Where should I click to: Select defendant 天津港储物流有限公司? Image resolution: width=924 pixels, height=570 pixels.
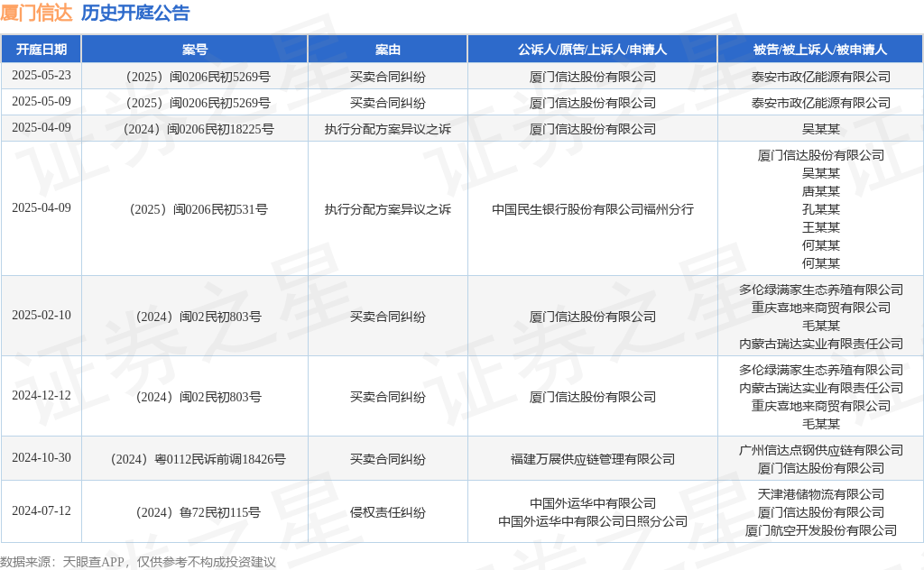coord(820,494)
